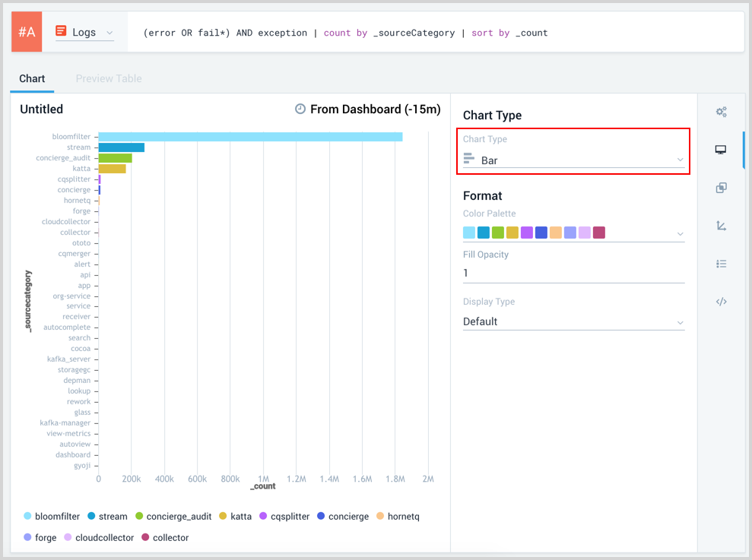Expand the Logs source dropdown
This screenshot has height=560, width=752.
[x=112, y=32]
